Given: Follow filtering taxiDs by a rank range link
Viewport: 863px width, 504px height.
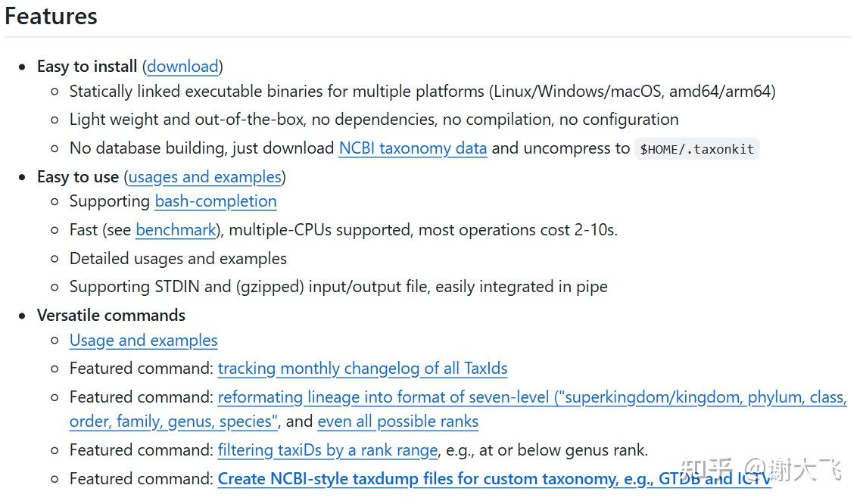Looking at the screenshot, I should 327,450.
